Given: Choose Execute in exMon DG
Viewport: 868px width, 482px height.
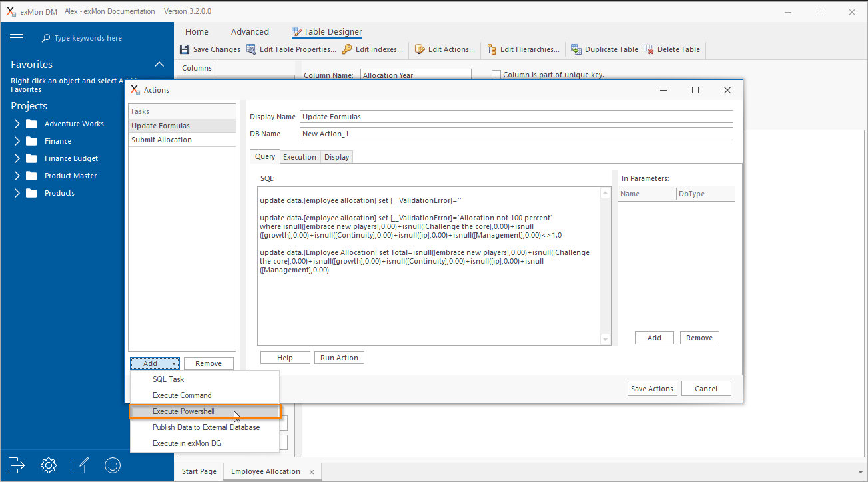Looking at the screenshot, I should point(205,443).
